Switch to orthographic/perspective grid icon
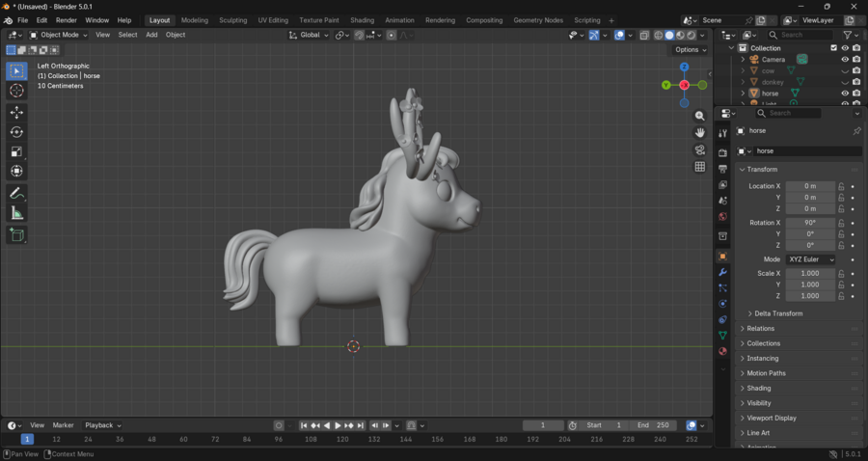The width and height of the screenshot is (868, 461). coord(700,167)
